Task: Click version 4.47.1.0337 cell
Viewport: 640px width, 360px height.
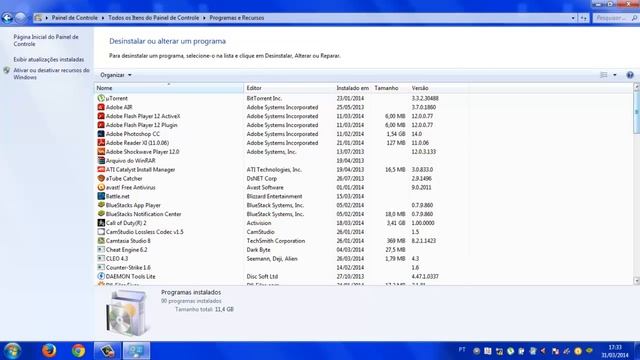Action: [x=425, y=276]
